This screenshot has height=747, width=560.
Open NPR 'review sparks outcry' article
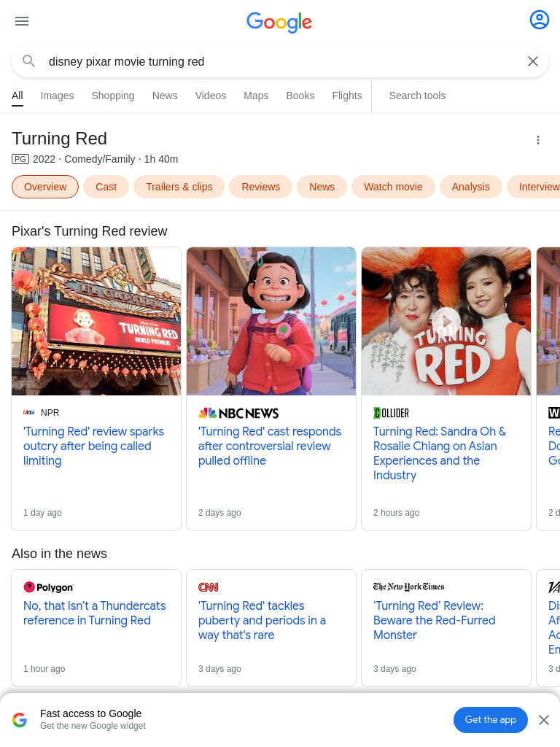click(x=93, y=446)
